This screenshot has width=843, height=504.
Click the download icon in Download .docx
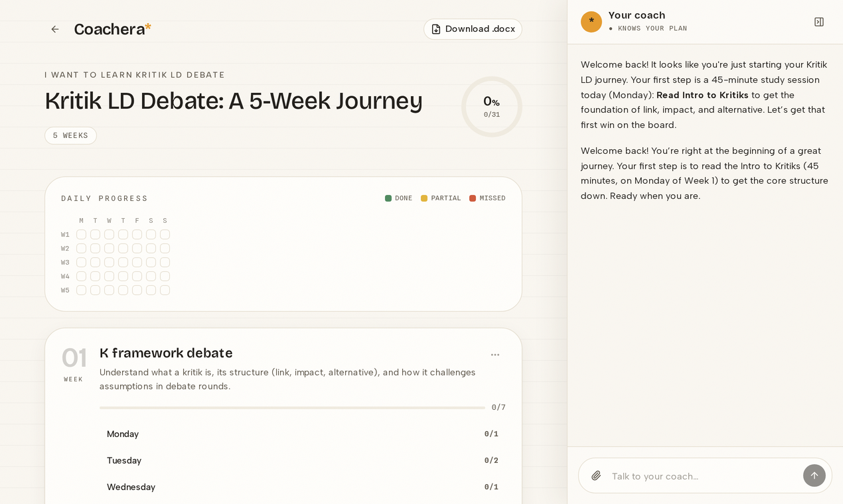(x=436, y=29)
